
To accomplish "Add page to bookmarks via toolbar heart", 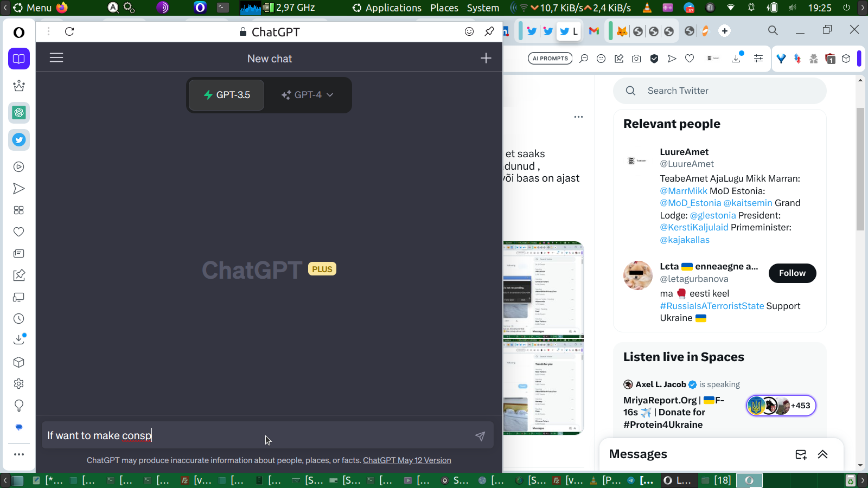I will 690,59.
